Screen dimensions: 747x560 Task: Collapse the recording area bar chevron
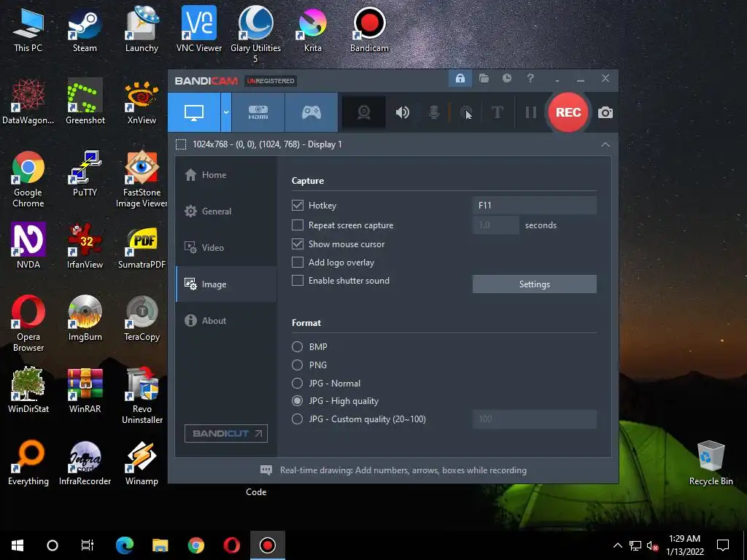pyautogui.click(x=605, y=144)
